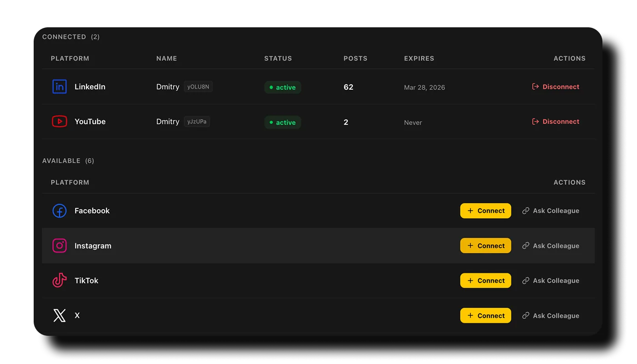
Task: Click the Facebook platform icon
Action: click(x=60, y=211)
